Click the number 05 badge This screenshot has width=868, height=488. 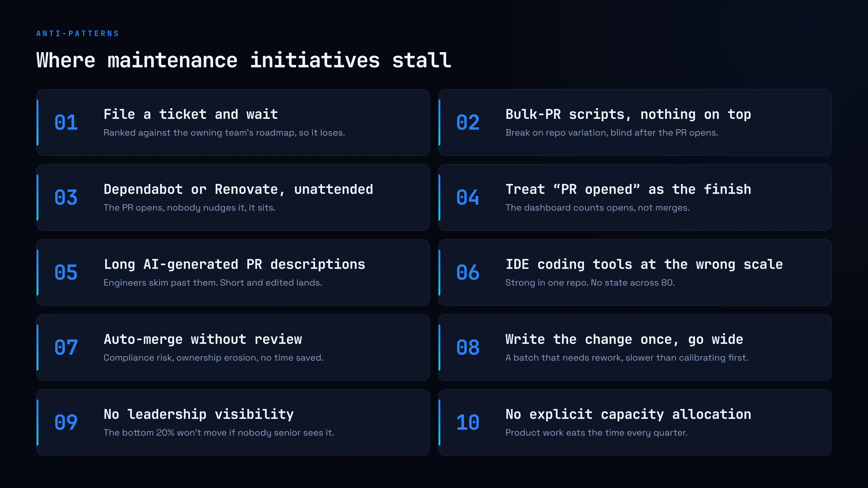(x=66, y=272)
